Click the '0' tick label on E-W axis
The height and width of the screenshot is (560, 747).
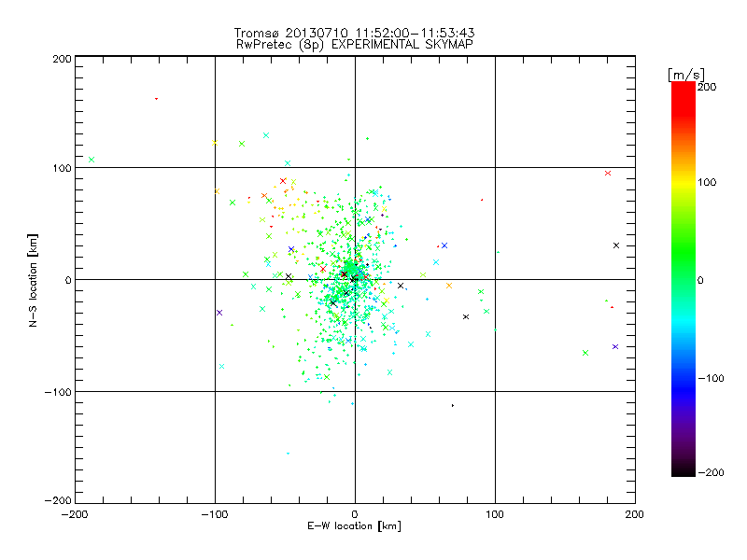[x=355, y=514]
